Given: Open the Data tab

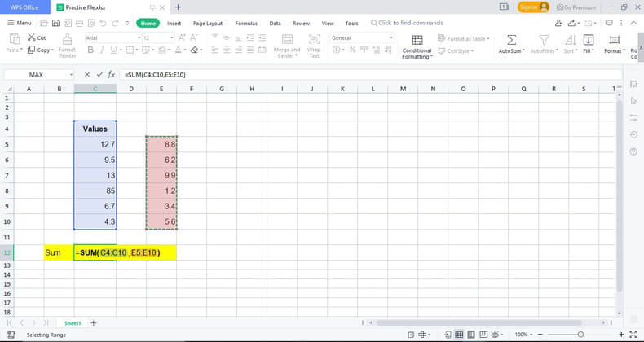Looking at the screenshot, I should pos(276,24).
